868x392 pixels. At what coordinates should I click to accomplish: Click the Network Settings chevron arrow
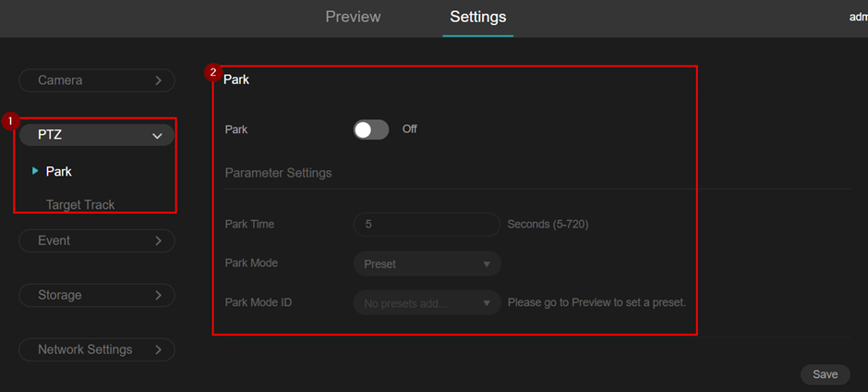click(158, 349)
